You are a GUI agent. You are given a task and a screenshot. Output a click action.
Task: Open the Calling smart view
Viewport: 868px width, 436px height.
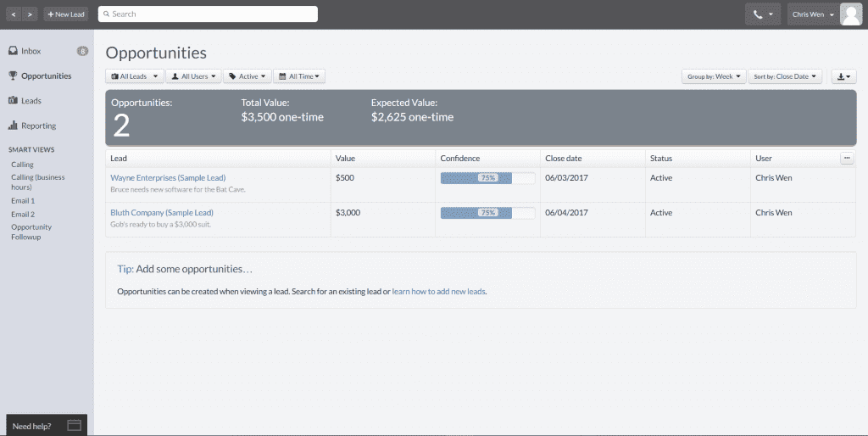coord(22,165)
